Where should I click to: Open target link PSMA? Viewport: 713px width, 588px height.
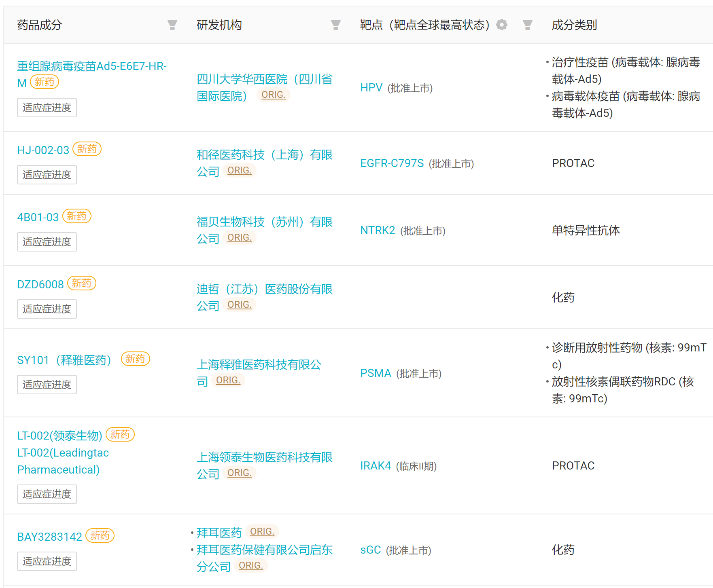coord(376,373)
